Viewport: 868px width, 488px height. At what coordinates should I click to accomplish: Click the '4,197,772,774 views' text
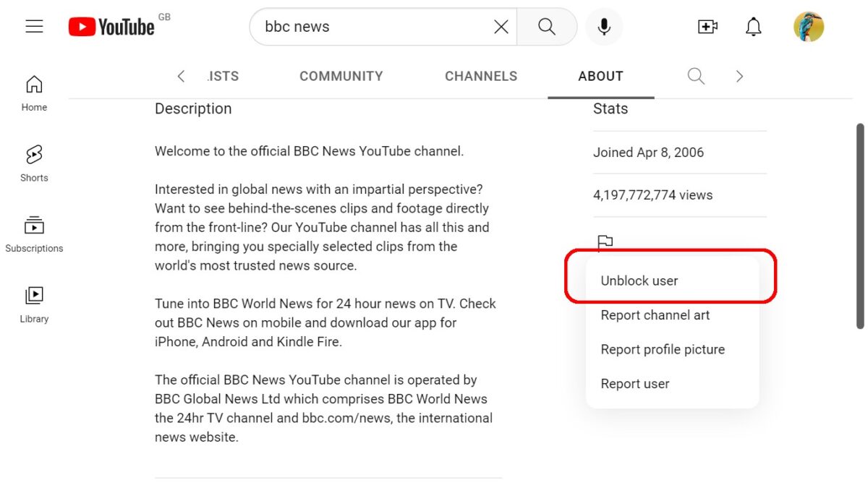pyautogui.click(x=653, y=195)
